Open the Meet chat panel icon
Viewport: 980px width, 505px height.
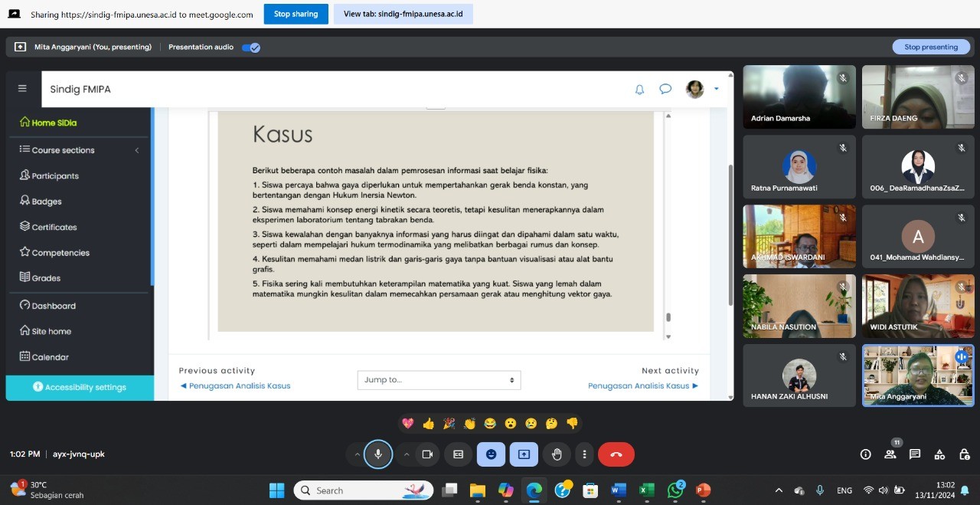coord(914,454)
